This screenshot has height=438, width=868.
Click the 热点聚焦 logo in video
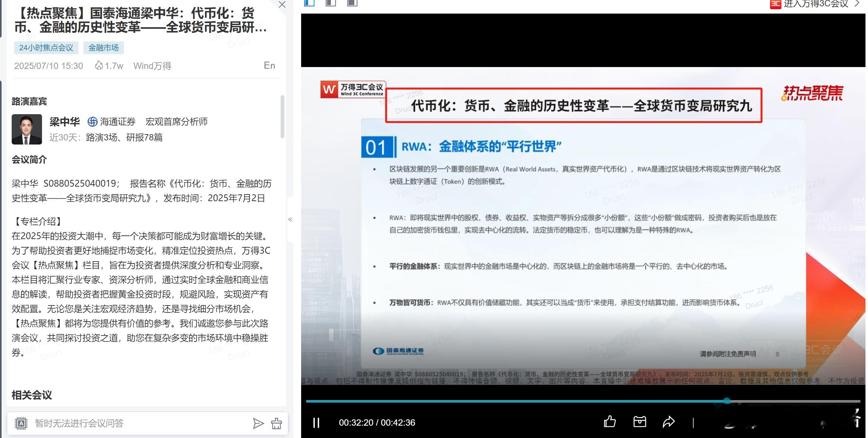[812, 93]
